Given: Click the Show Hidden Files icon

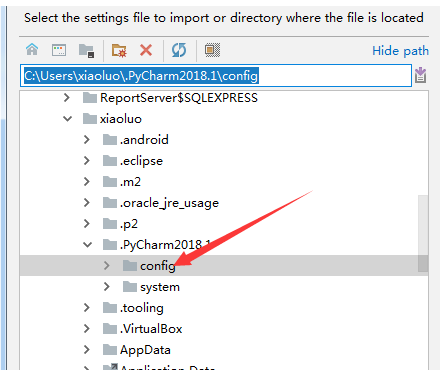Looking at the screenshot, I should point(212,50).
